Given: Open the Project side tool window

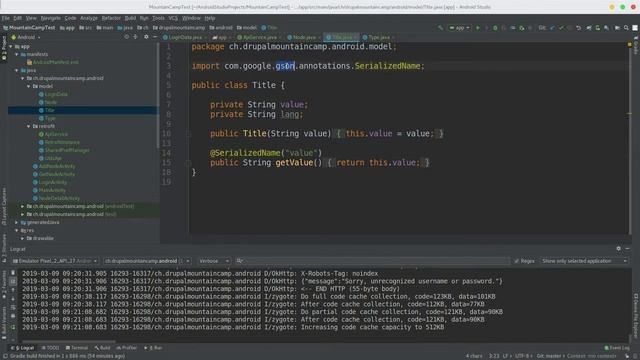Looking at the screenshot, I should pyautogui.click(x=4, y=48).
